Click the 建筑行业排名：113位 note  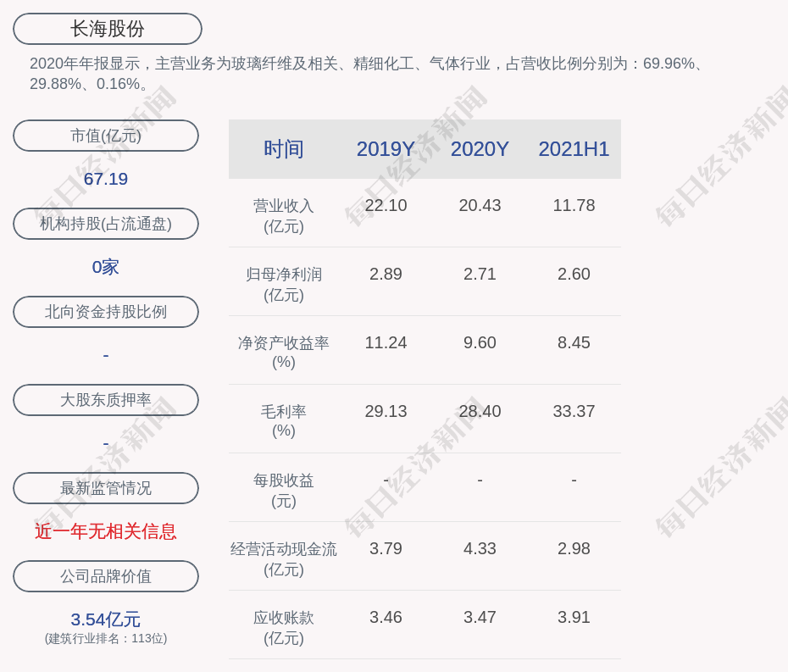(106, 638)
